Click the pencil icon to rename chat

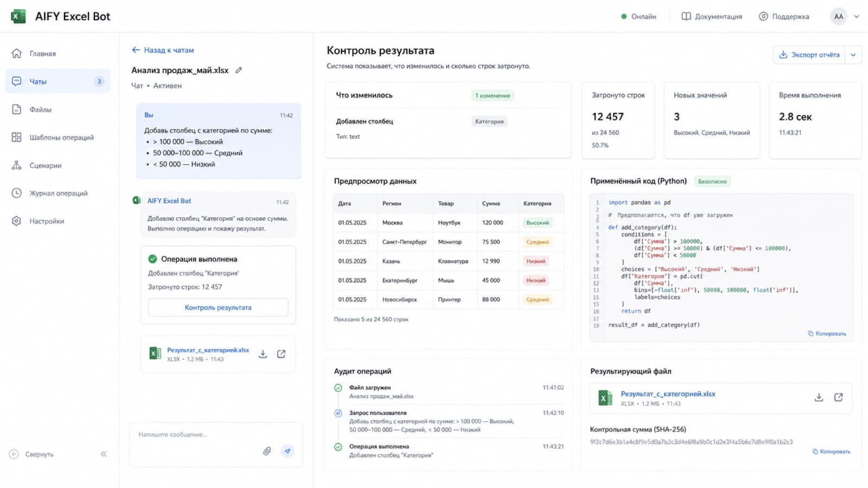[x=239, y=70]
